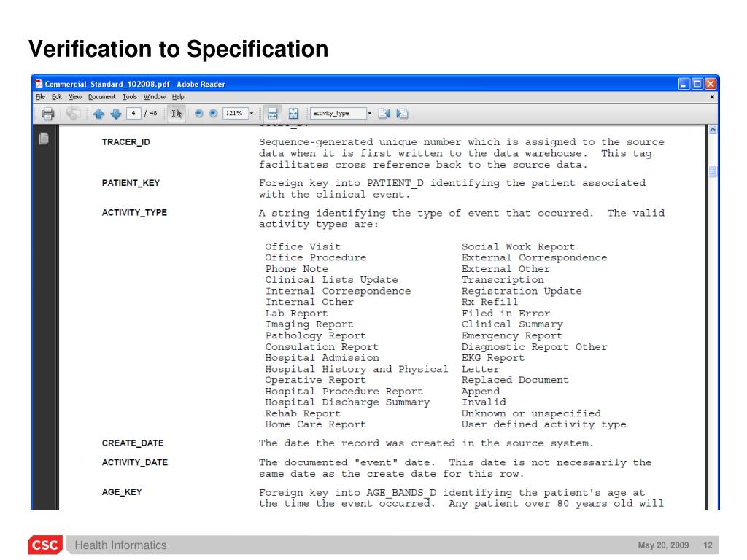Enable fit-width scrolling mode icon

(x=273, y=114)
